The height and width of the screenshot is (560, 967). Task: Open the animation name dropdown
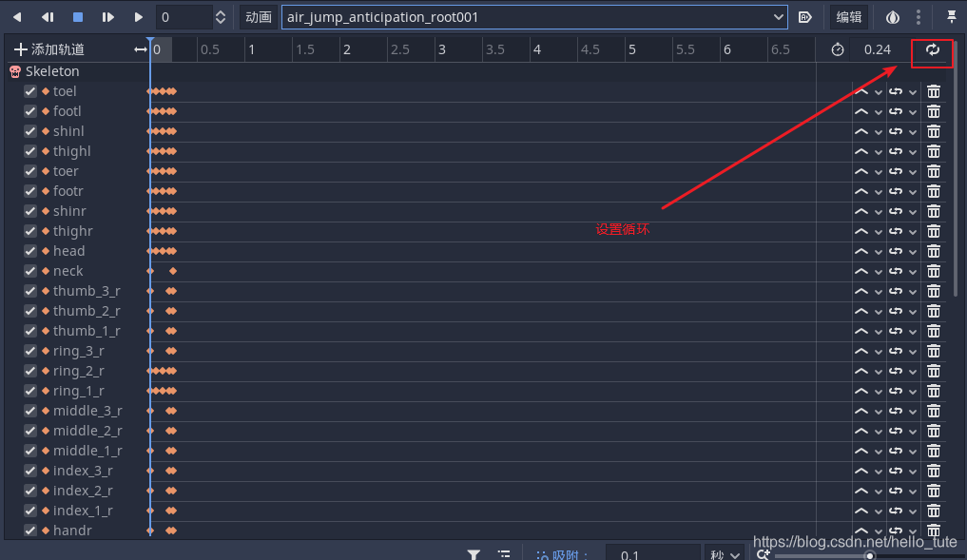coord(534,17)
